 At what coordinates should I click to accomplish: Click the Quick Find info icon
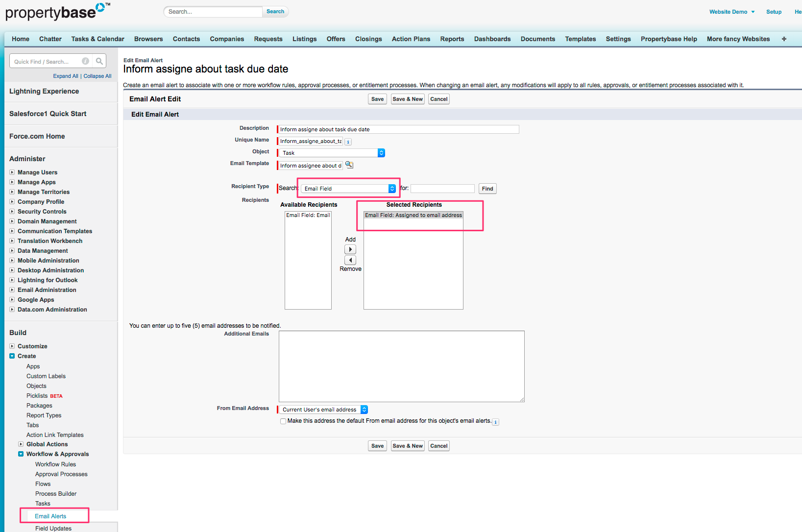pyautogui.click(x=85, y=61)
